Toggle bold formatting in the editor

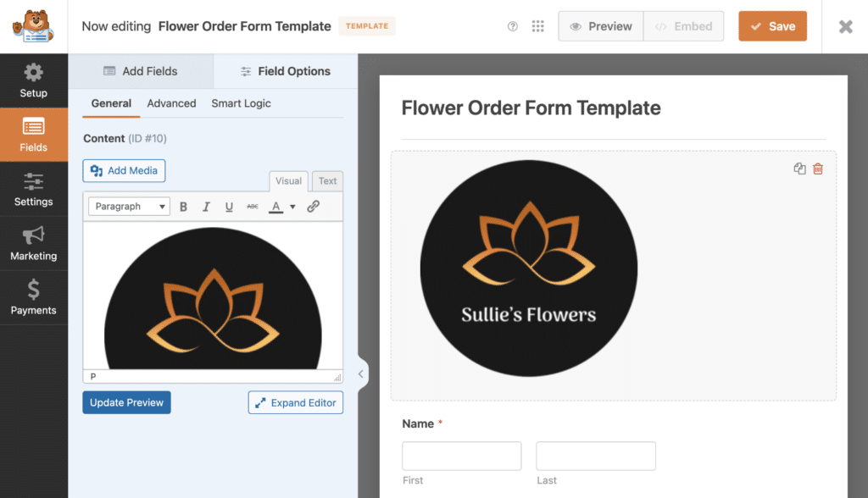(183, 206)
